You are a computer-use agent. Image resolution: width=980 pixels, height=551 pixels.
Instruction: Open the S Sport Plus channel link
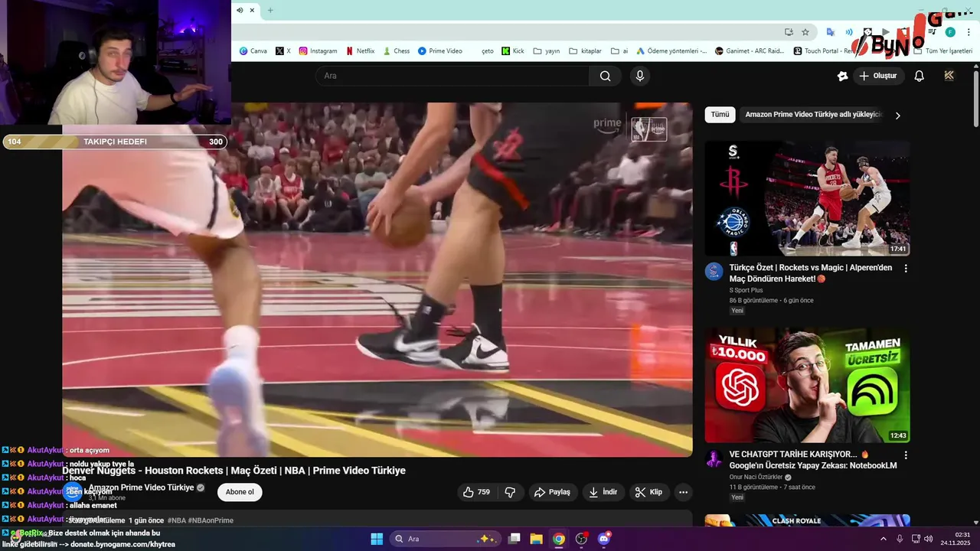coord(746,290)
